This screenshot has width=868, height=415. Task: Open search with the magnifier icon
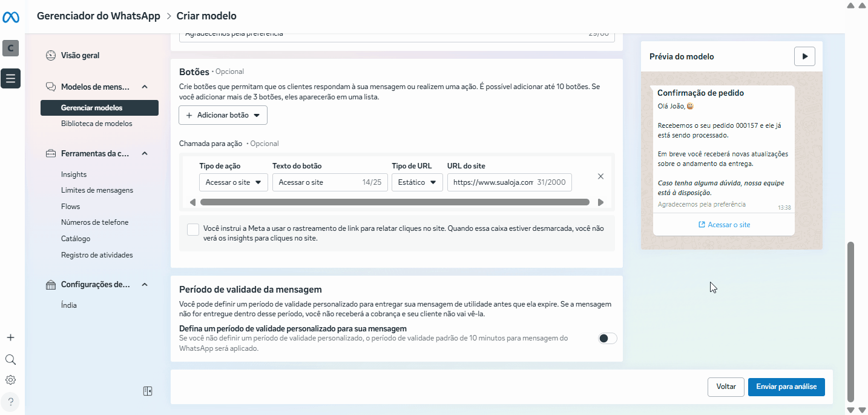pos(10,359)
